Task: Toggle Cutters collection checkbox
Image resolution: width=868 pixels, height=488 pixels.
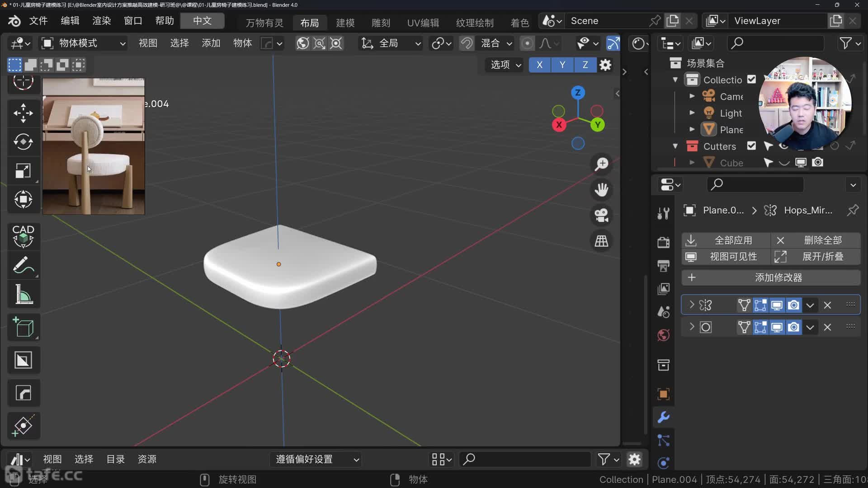Action: (751, 146)
